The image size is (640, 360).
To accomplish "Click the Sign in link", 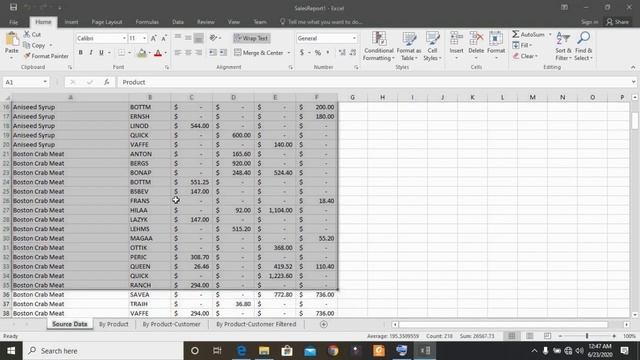I will pos(589,22).
